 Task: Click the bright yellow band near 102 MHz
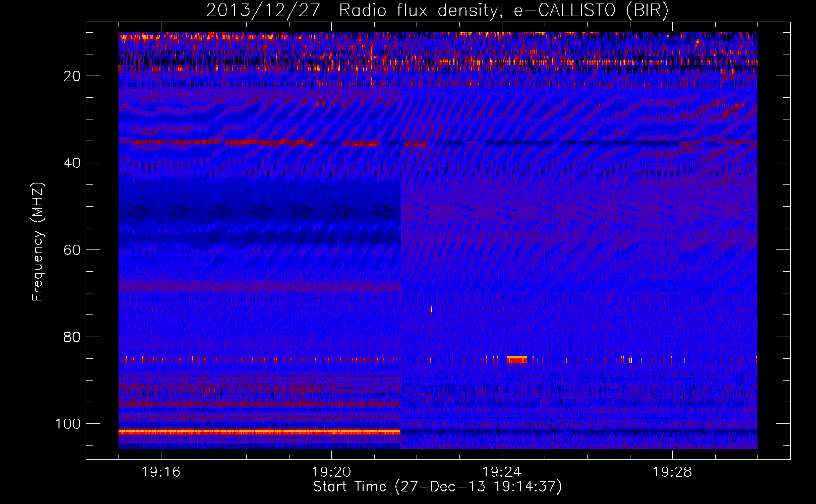point(259,432)
